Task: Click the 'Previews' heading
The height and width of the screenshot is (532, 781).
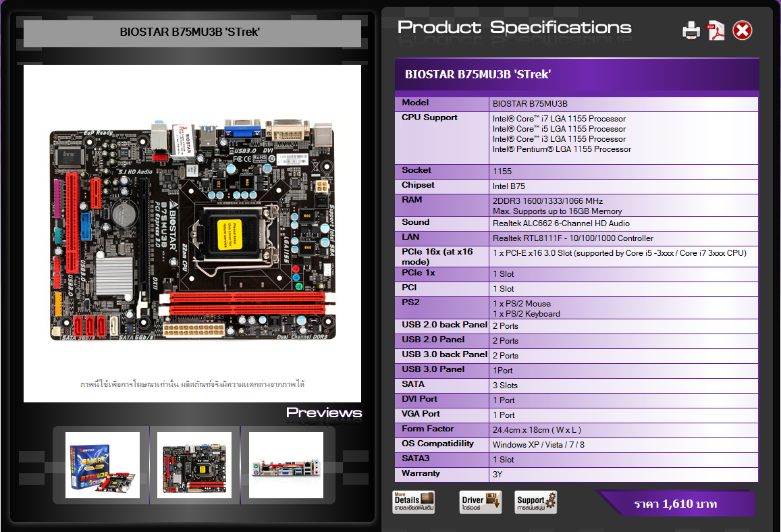Action: pos(324,413)
